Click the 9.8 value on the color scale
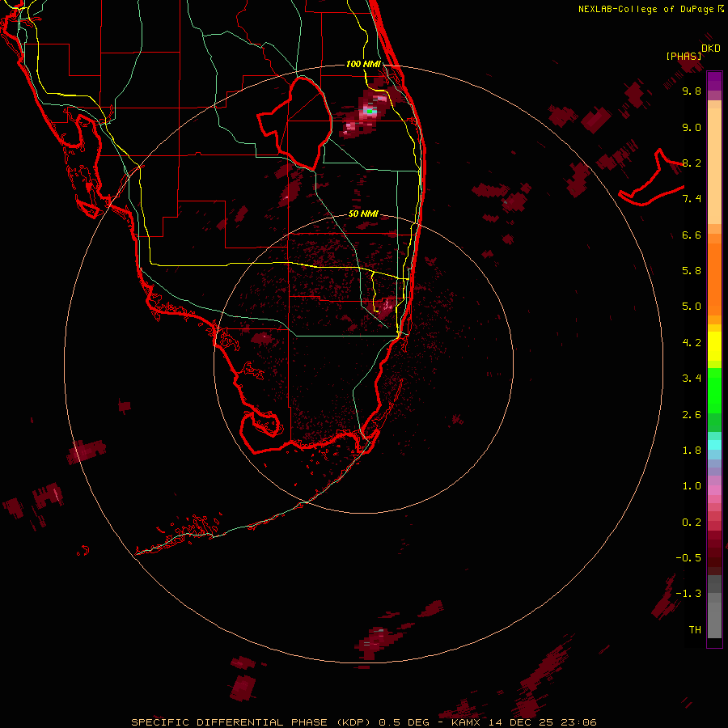The image size is (728, 728). [x=692, y=91]
